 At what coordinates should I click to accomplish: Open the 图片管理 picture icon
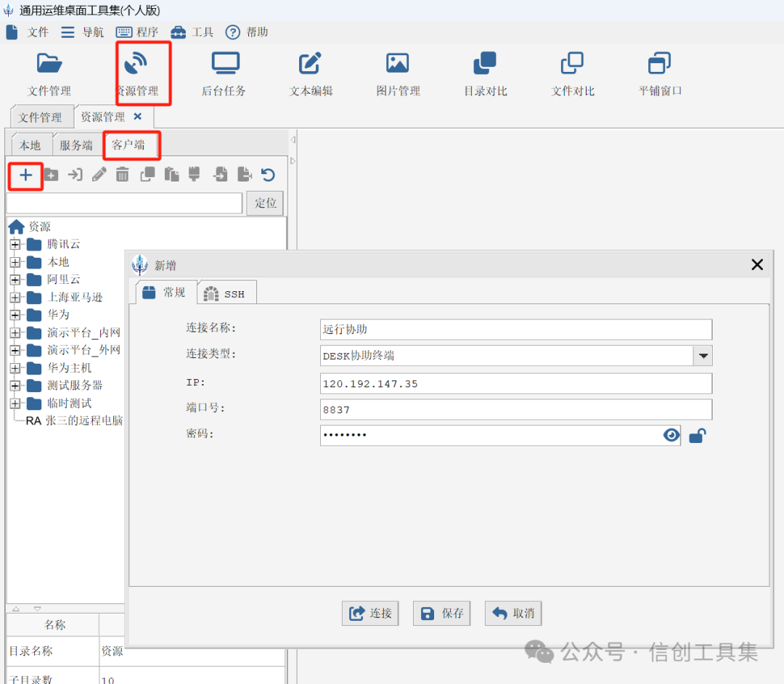[398, 63]
